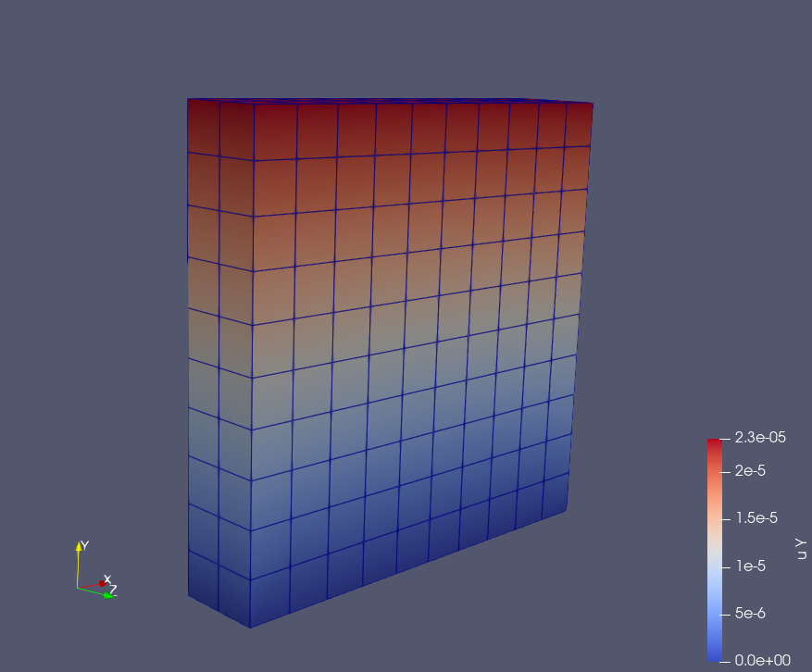Click the 'u Y' legend title
This screenshot has width=812, height=672.
click(801, 549)
